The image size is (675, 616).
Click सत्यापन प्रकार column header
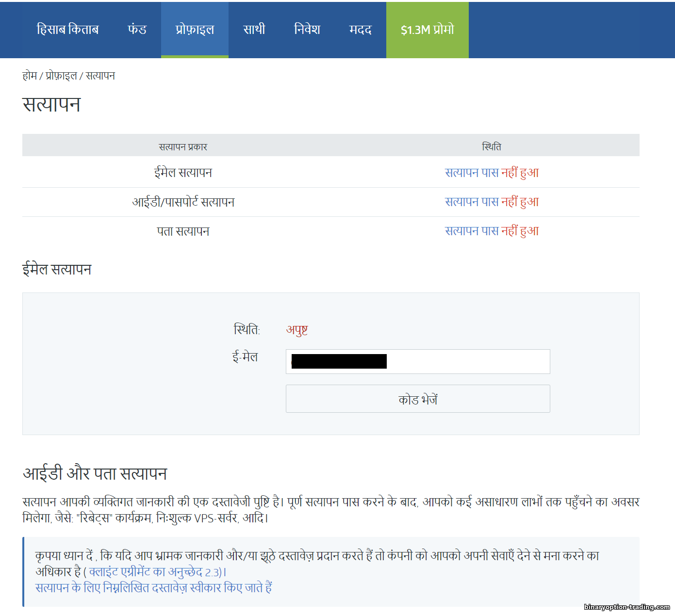(183, 146)
